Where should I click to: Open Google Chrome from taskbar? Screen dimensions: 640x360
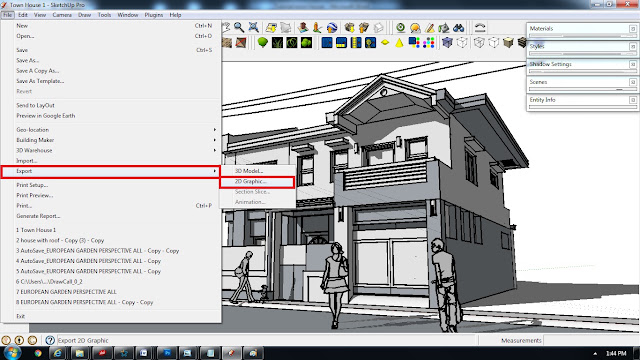coord(38,353)
